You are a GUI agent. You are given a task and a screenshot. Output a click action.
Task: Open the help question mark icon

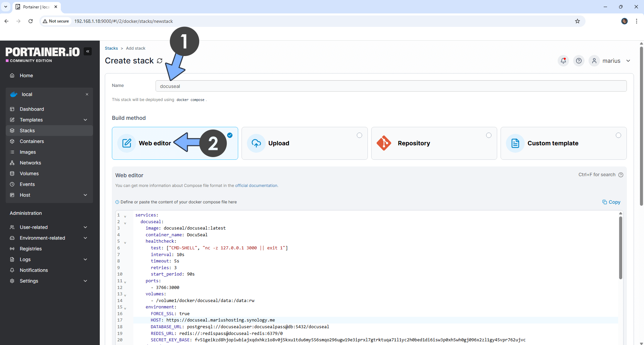click(x=579, y=61)
